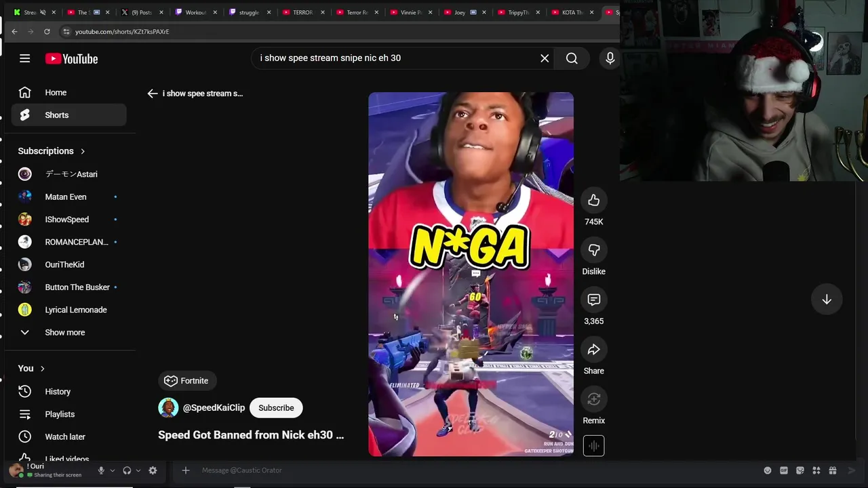Mute the Discord microphone
The image size is (868, 488).
coord(101,470)
